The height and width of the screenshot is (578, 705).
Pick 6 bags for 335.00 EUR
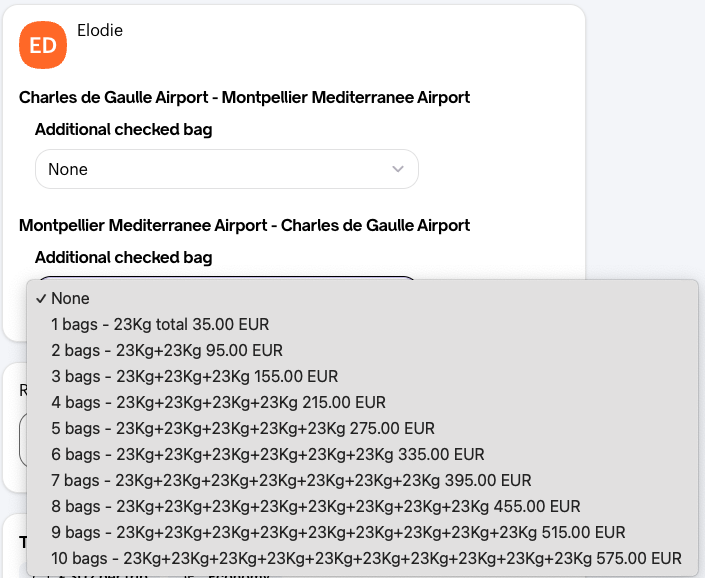pos(267,455)
